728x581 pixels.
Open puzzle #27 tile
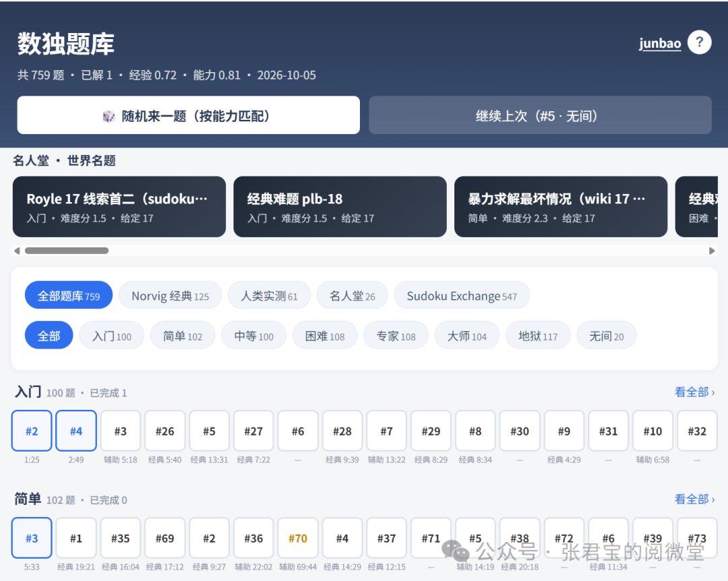(x=253, y=431)
